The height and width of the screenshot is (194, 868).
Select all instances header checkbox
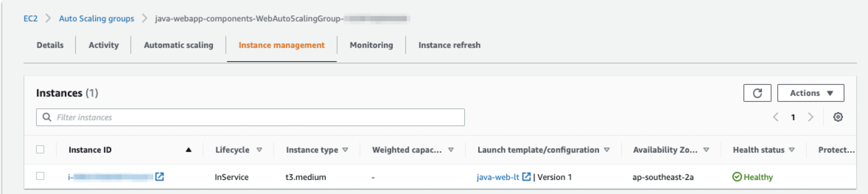pyautogui.click(x=40, y=149)
